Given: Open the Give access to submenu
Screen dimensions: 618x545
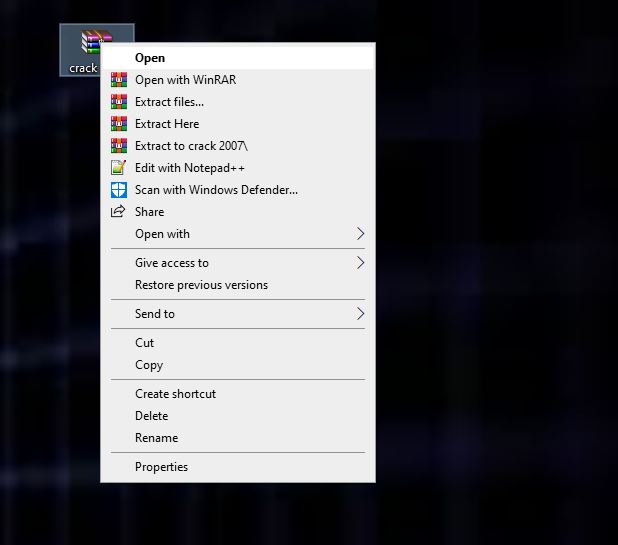Looking at the screenshot, I should (238, 263).
